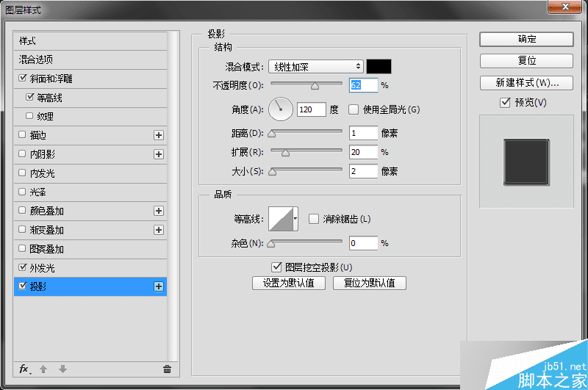588x390 pixels.
Task: Click the 新建样式(W)... button
Action: [526, 83]
